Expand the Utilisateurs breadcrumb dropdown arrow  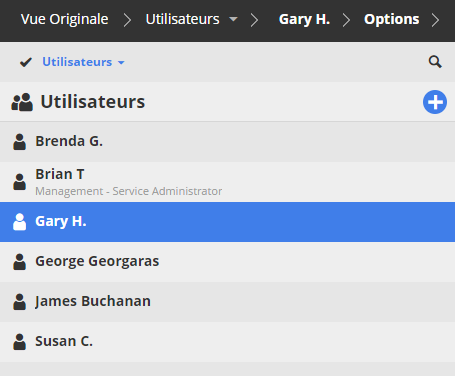coord(233,19)
